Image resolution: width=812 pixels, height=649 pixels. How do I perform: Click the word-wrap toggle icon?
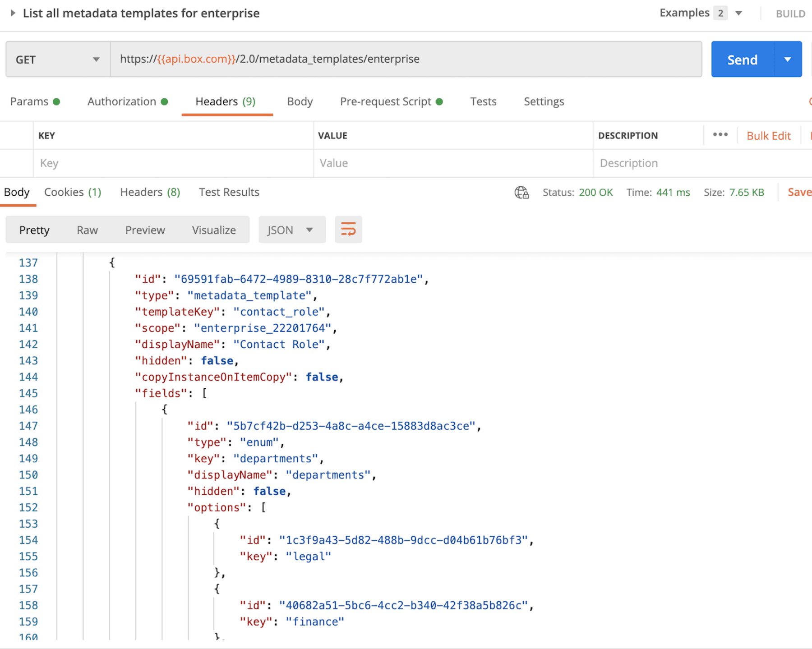coord(348,230)
